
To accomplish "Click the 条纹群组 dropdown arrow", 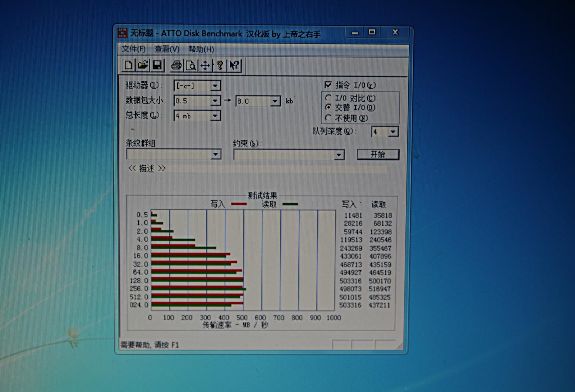I will point(216,154).
